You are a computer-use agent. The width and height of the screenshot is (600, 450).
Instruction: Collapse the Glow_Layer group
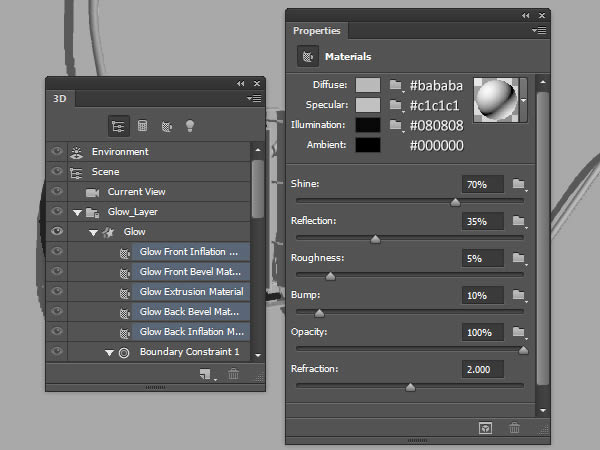click(77, 212)
